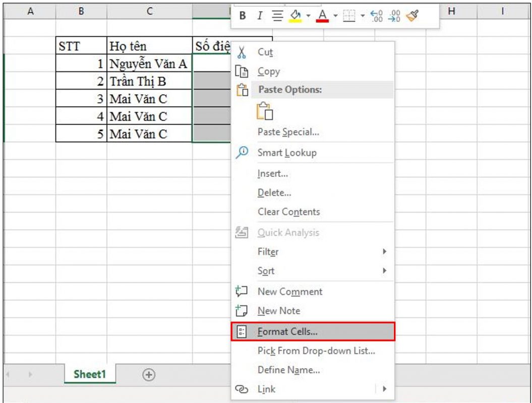
Task: Select Clear Contents option
Action: pos(313,212)
